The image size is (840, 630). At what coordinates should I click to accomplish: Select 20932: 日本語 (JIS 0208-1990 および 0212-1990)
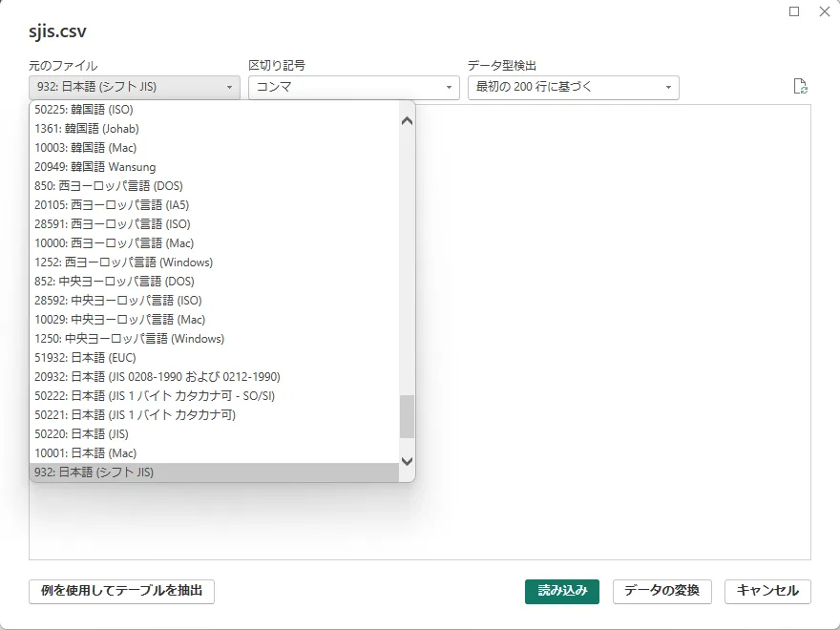(x=214, y=377)
